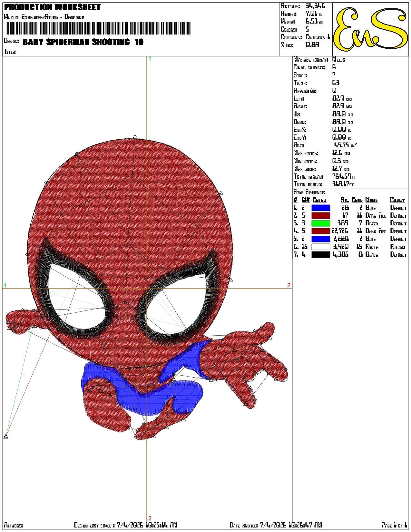
Task: Click the blue swatch with 2,881 stitches
Action: coord(321,239)
